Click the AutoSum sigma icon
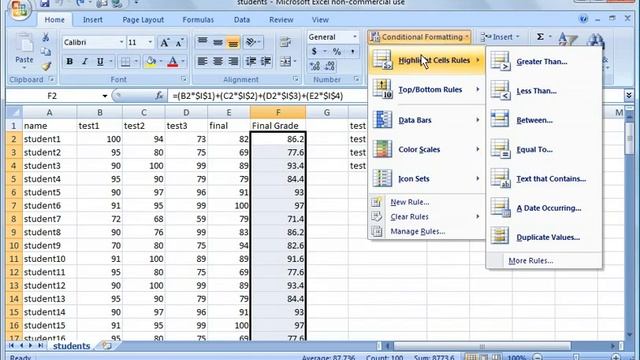Screen dimensions: 640x360 [x=540, y=37]
